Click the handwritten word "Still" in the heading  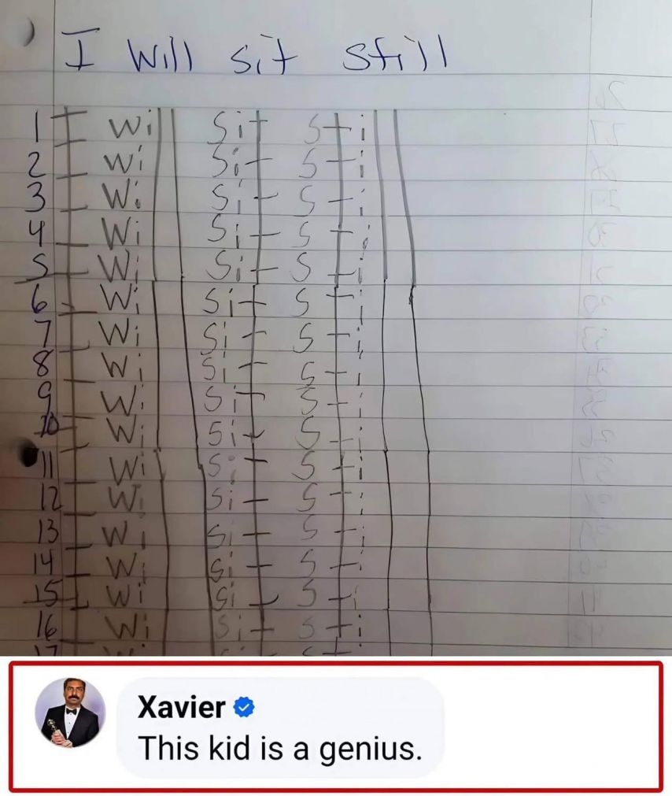[394, 54]
